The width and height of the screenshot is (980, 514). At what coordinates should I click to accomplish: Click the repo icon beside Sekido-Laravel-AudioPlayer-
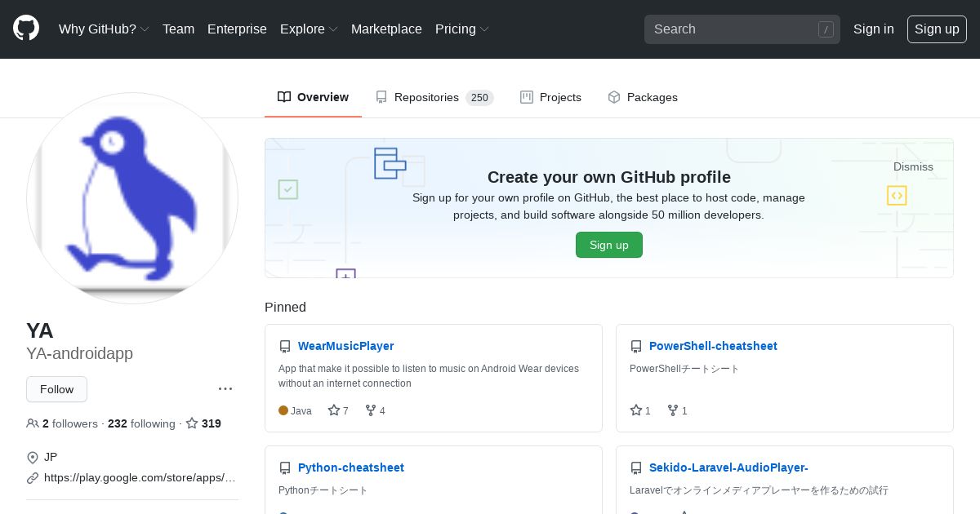tap(636, 468)
